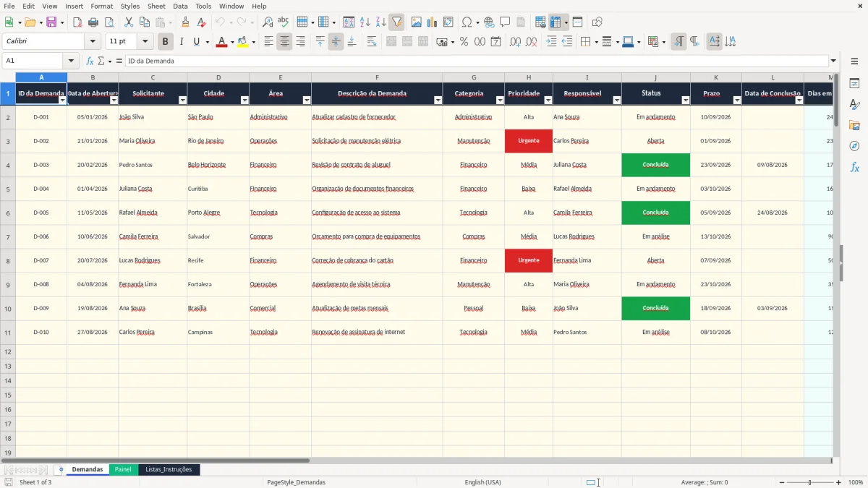Switch to the Listas_Instruções sheet tab
Image resolution: width=868 pixels, height=488 pixels.
click(x=169, y=470)
